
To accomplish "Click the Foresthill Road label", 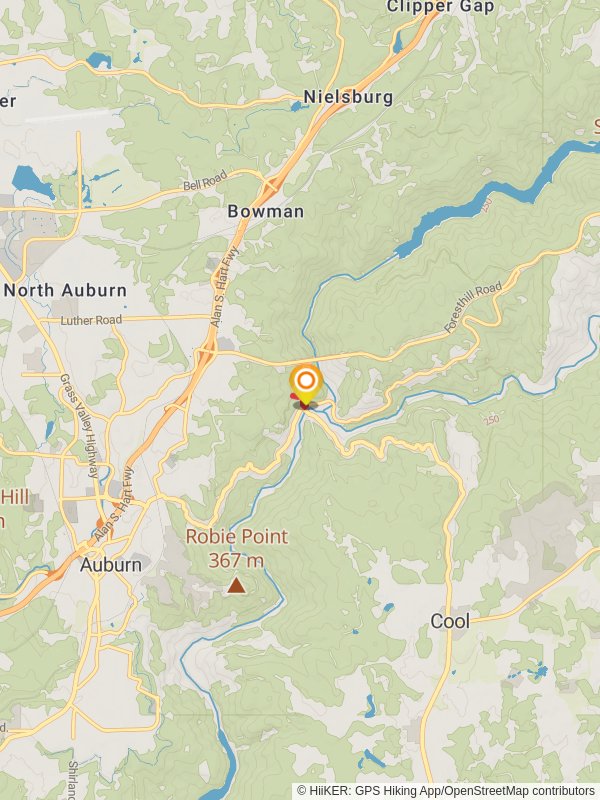I will 472,307.
